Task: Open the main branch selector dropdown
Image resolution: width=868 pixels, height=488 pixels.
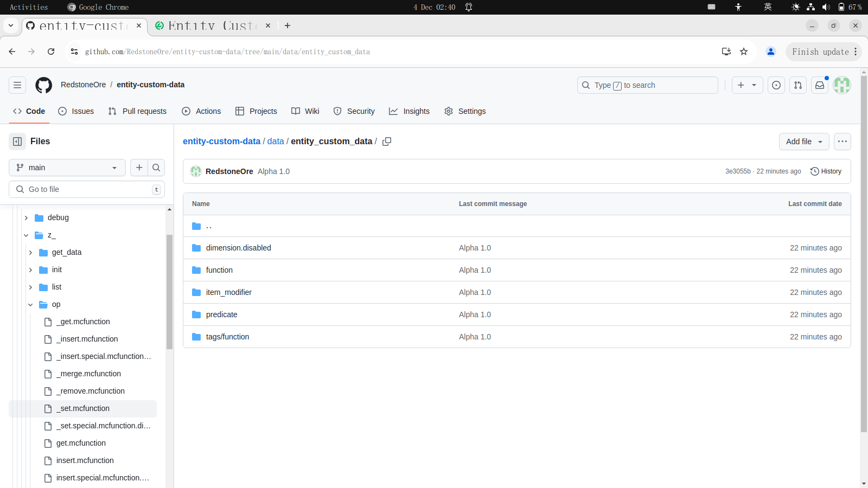Action: coord(67,168)
